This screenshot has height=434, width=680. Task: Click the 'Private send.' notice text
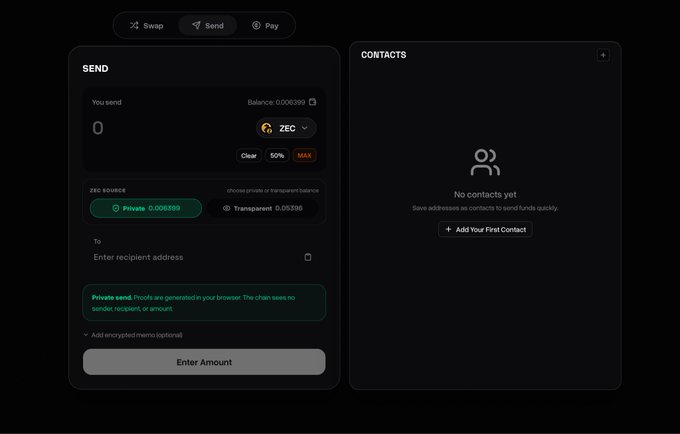(x=112, y=297)
